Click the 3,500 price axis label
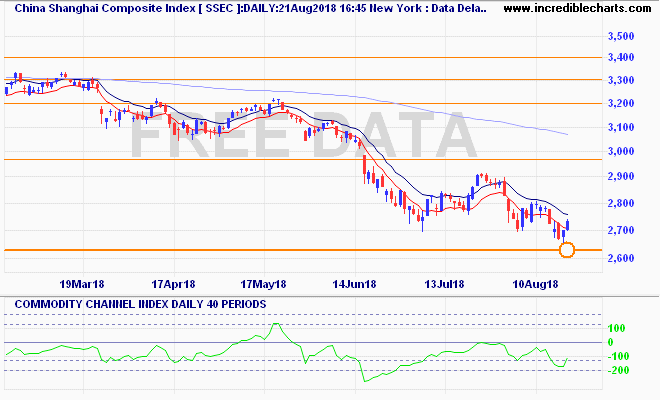Screen dimensions: 660x400 (621, 36)
